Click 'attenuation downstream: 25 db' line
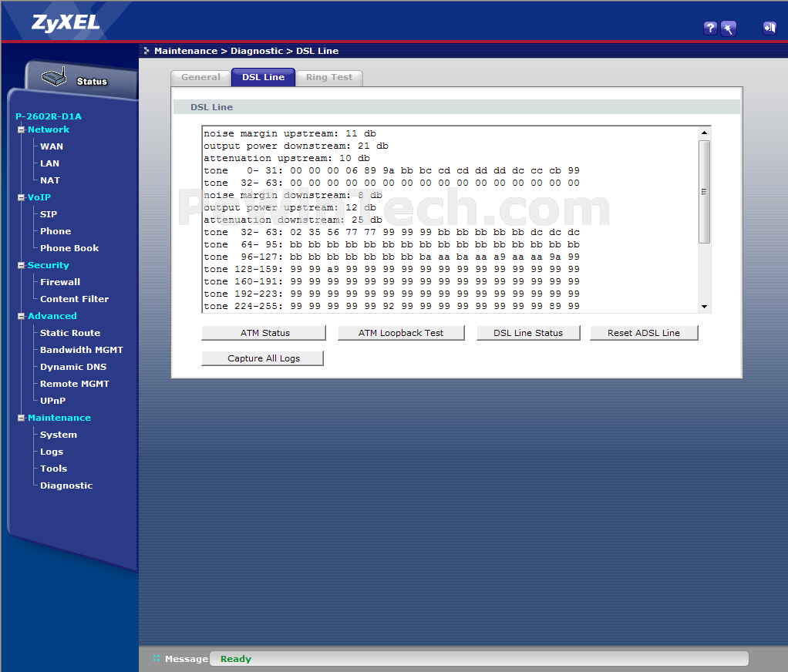 [x=293, y=220]
